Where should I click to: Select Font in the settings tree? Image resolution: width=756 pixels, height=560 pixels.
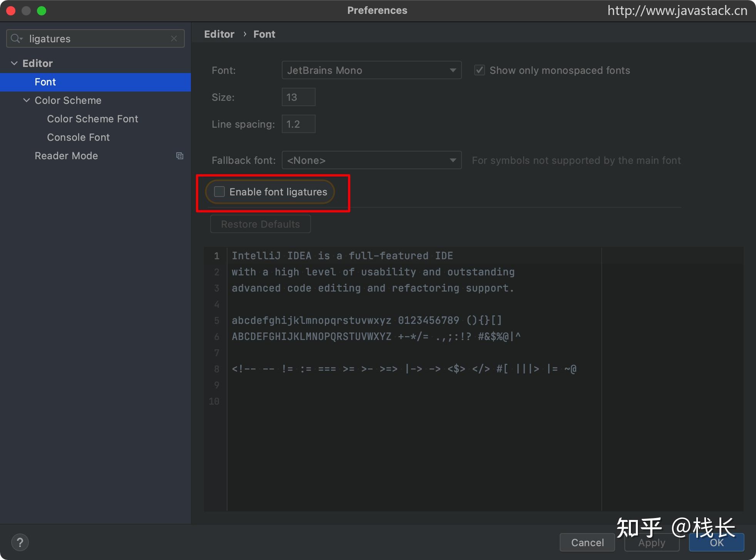(95, 82)
